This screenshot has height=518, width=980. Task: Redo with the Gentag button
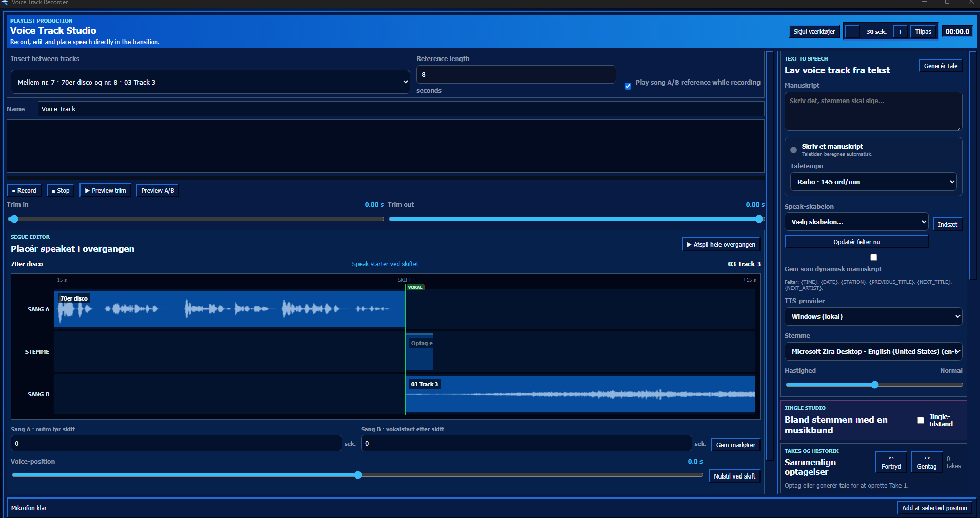pyautogui.click(x=927, y=462)
